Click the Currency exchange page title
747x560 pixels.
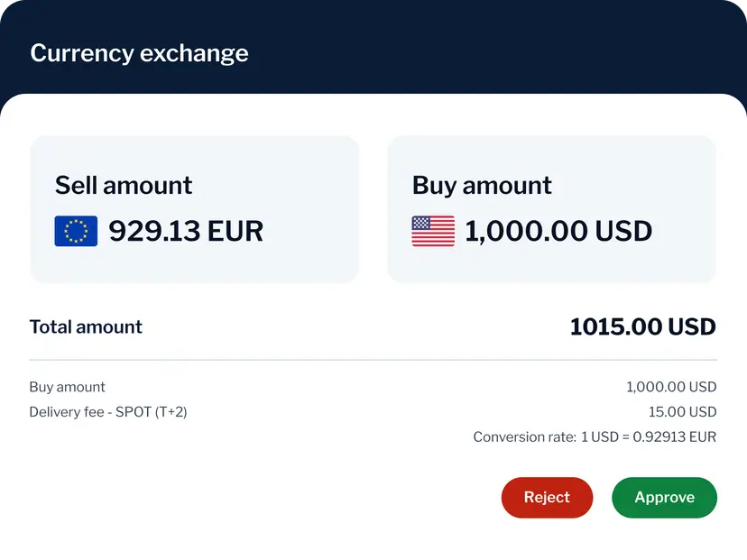click(x=139, y=53)
